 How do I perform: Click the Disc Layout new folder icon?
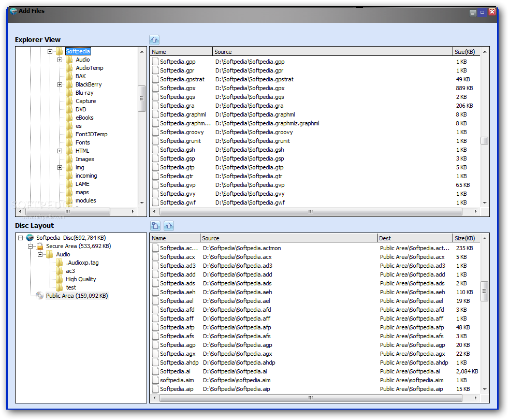click(x=155, y=226)
